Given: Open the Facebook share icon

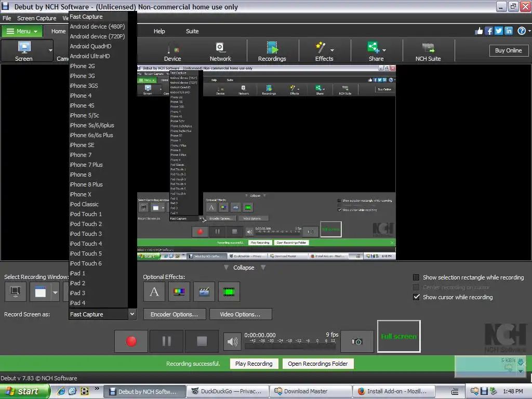Looking at the screenshot, I should point(489,31).
